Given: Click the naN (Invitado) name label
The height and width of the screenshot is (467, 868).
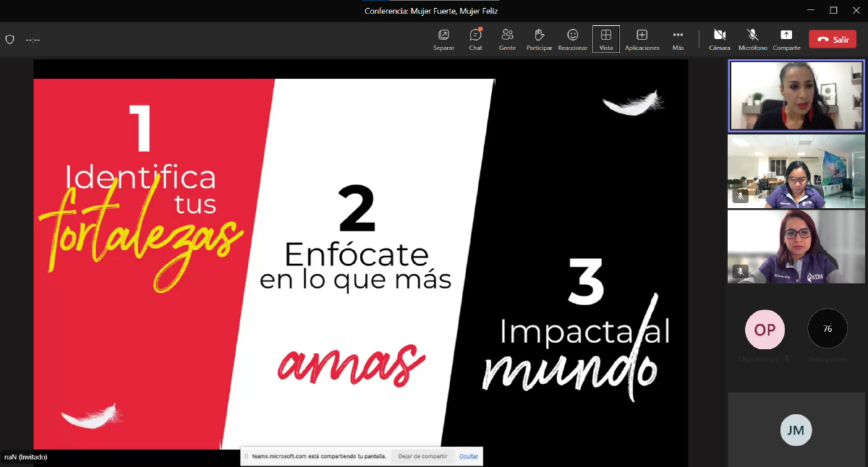Looking at the screenshot, I should [26, 457].
